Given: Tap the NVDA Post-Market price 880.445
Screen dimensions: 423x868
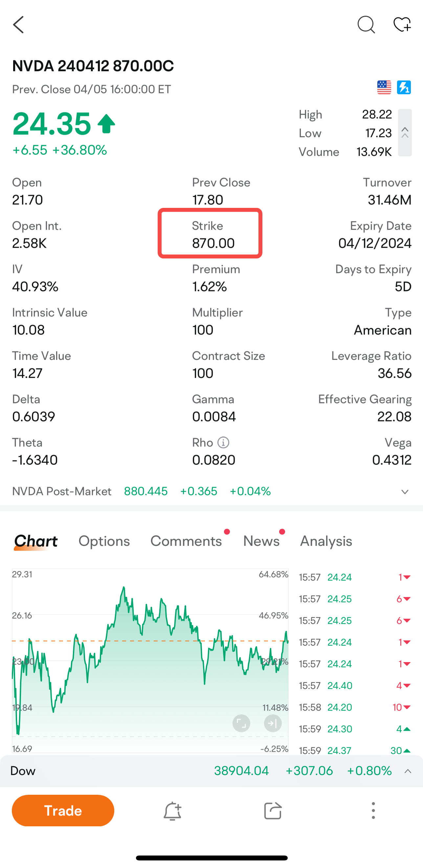Looking at the screenshot, I should coord(145,492).
